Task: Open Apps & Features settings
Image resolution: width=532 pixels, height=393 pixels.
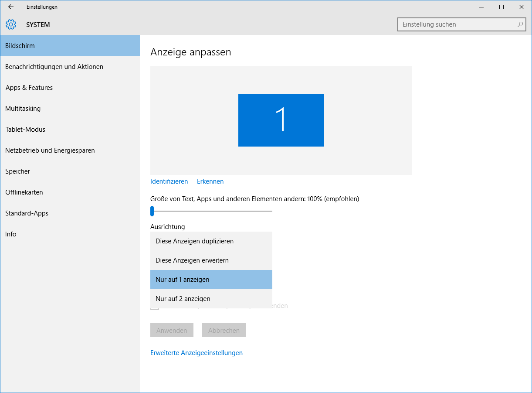Action: click(x=70, y=87)
